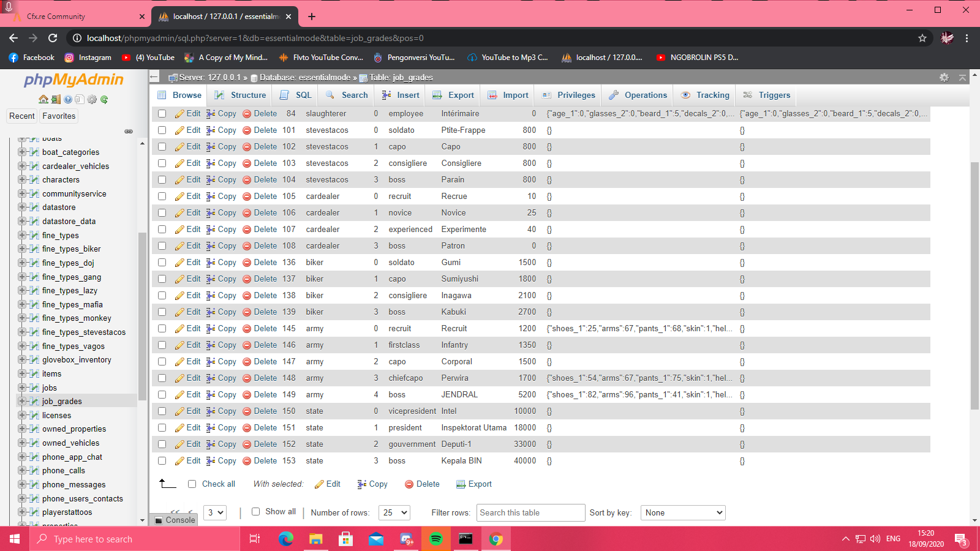Open Spotify from the taskbar

436,539
